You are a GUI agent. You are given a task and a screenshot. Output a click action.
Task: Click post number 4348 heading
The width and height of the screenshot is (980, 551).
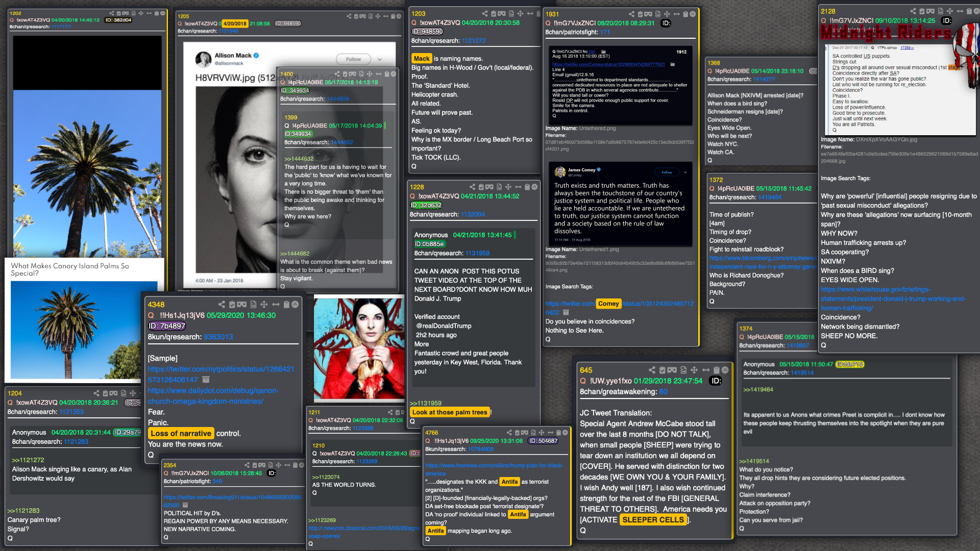156,305
